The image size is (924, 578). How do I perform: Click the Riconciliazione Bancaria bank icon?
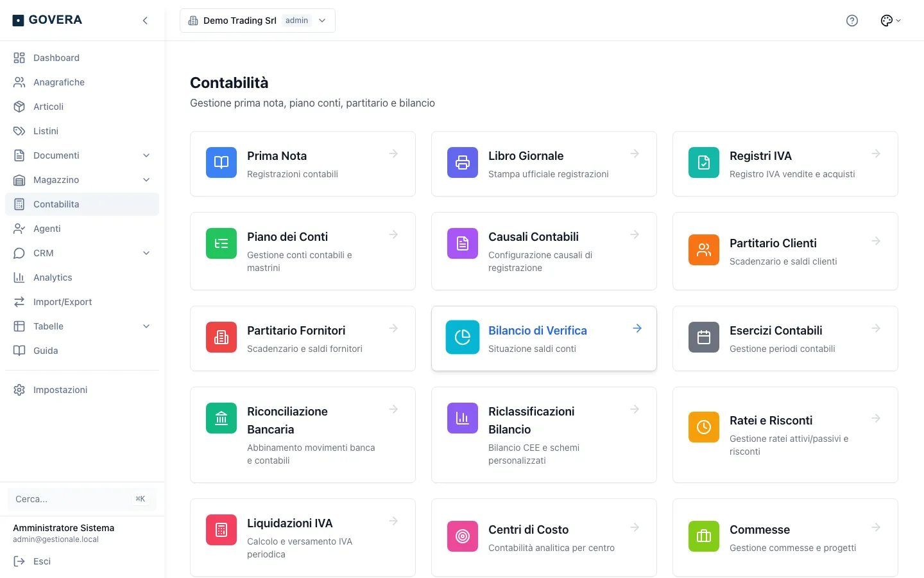coord(221,418)
